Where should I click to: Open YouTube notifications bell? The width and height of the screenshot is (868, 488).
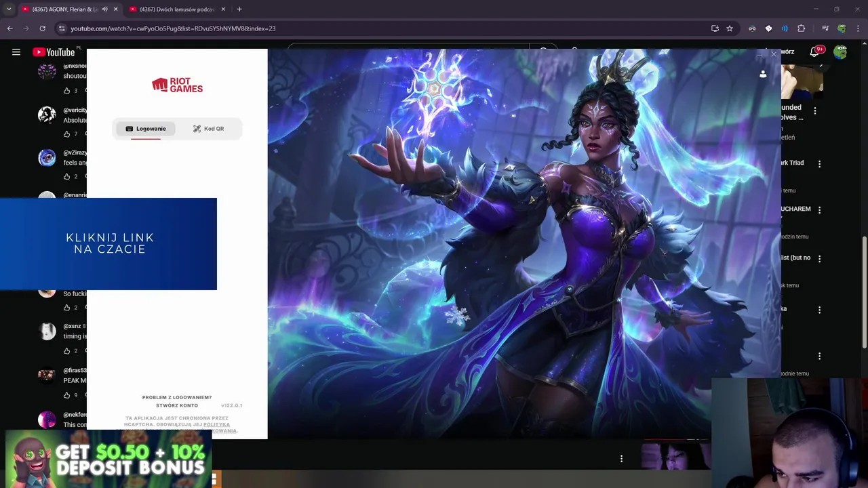pos(815,52)
